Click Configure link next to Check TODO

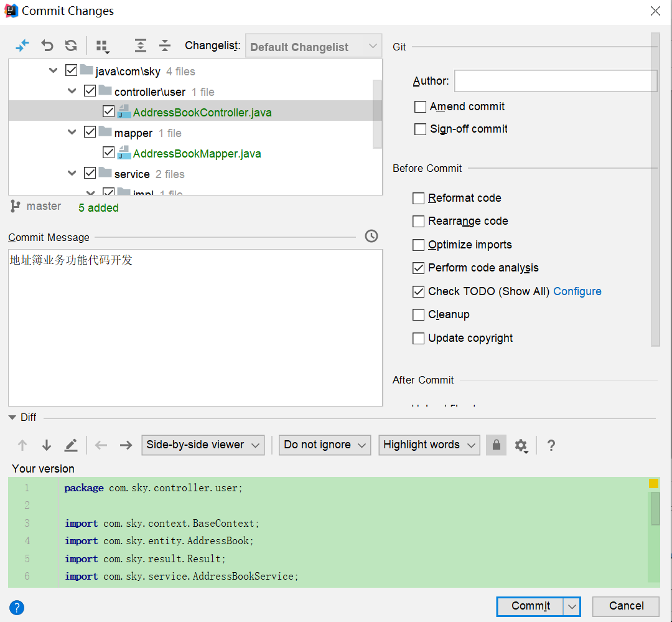point(577,291)
